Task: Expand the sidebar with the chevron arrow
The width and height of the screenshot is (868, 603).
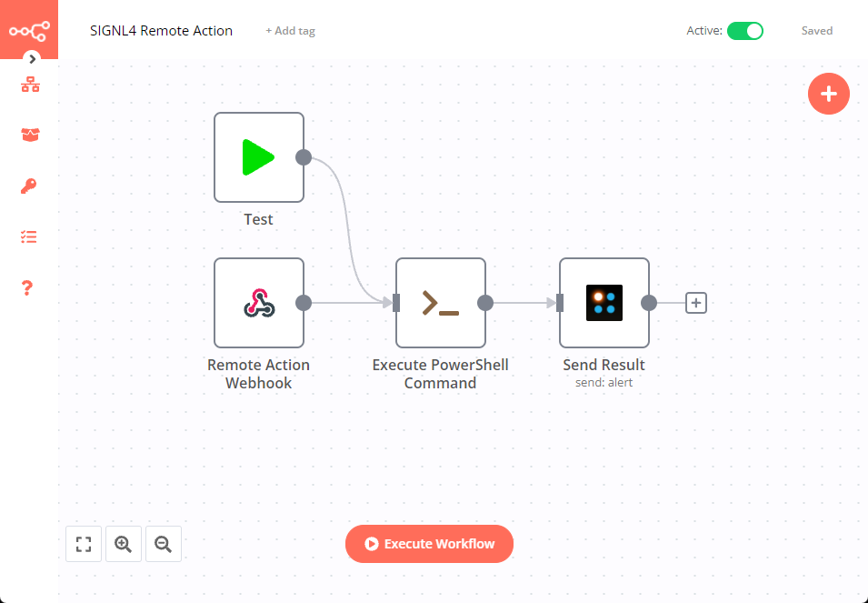Action: (32, 59)
